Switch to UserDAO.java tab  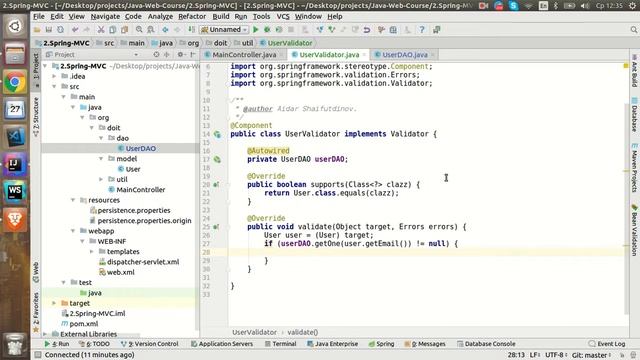tap(404, 54)
